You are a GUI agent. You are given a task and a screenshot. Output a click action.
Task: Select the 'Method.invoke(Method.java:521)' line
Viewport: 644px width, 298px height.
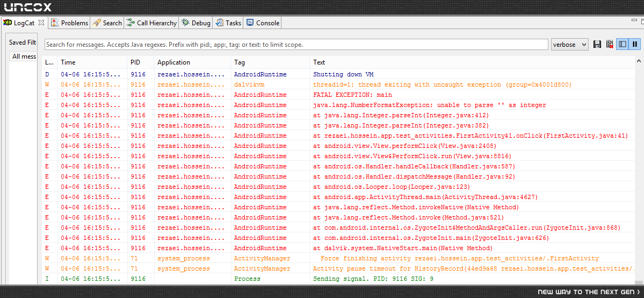pos(338,217)
